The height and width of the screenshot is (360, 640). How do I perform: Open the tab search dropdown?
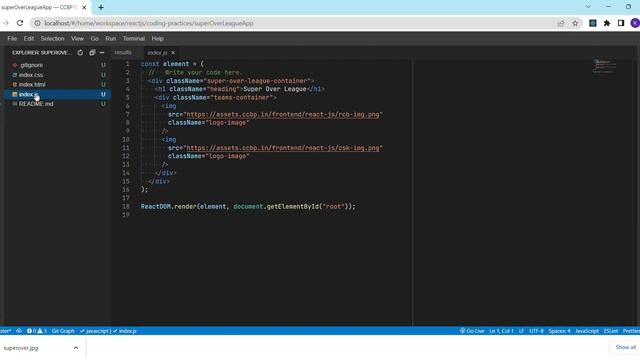pos(588,7)
